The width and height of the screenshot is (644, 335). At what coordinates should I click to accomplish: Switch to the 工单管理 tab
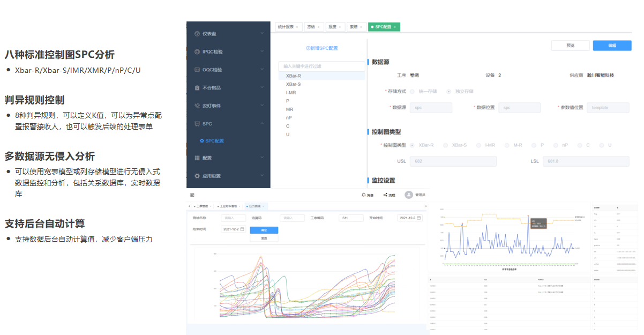202,206
